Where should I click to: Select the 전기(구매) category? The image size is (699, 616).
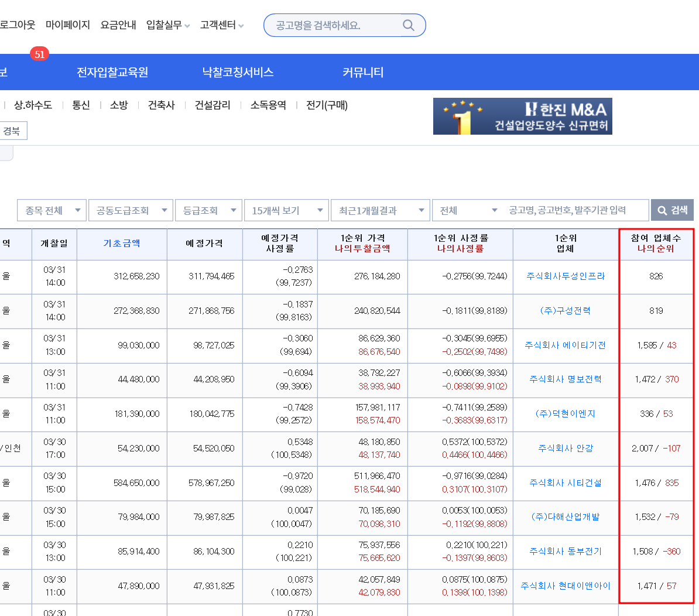coord(327,105)
